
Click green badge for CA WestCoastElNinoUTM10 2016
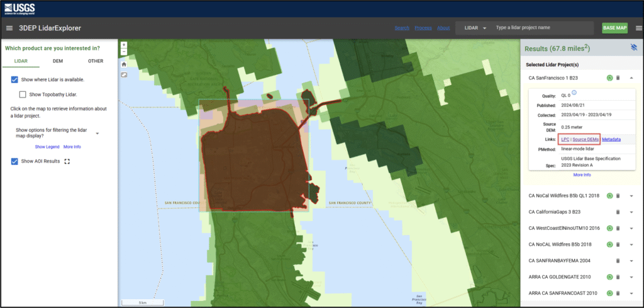(x=609, y=228)
